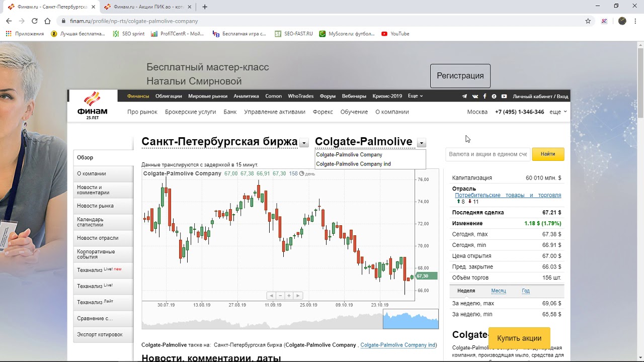The image size is (644, 362).
Task: Click the Регистрация button
Action: pyautogui.click(x=460, y=76)
